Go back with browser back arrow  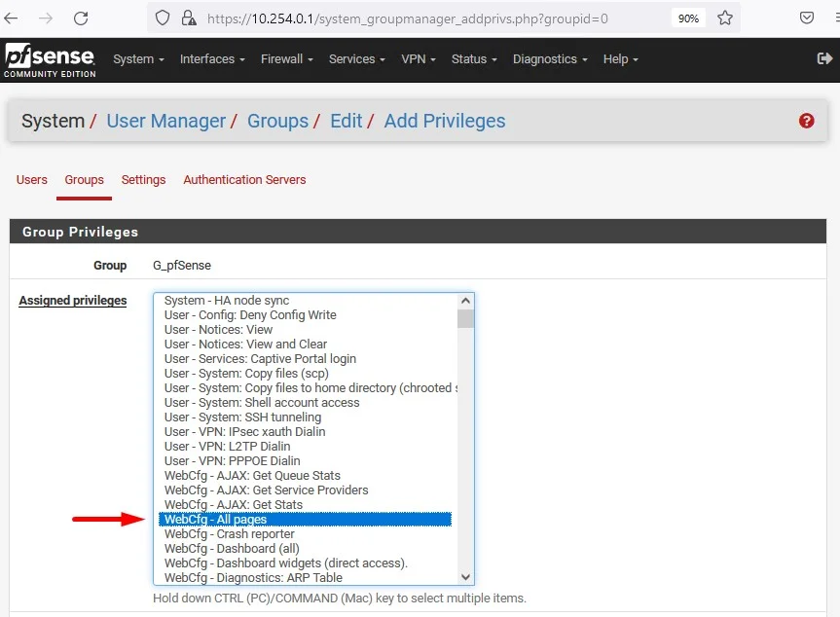click(12, 18)
